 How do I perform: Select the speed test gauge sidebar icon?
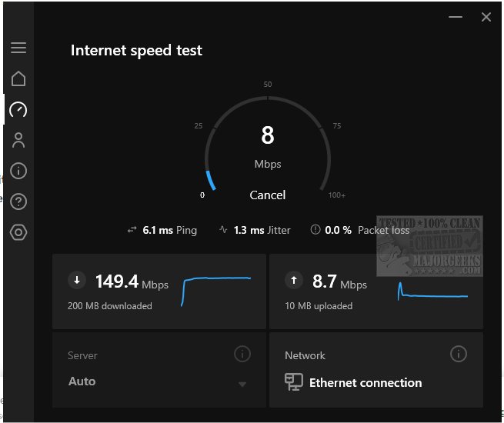pyautogui.click(x=18, y=110)
